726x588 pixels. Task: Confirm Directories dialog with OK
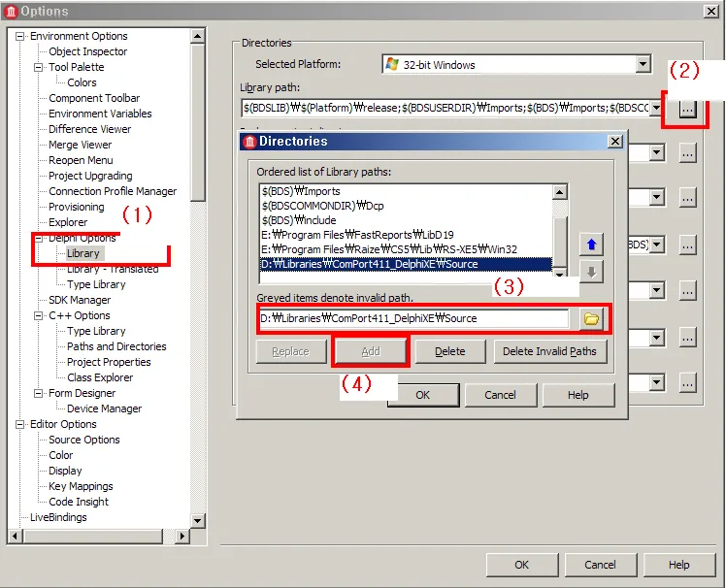[x=423, y=395]
